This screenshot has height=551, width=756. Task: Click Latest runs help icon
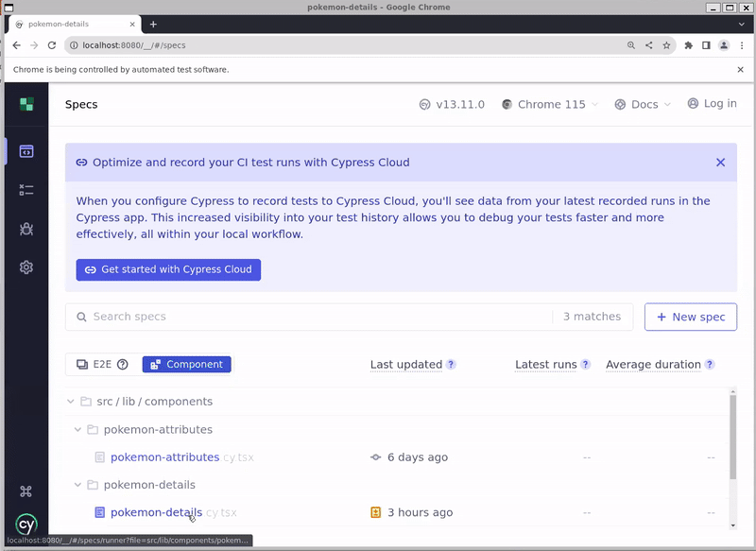click(x=585, y=365)
